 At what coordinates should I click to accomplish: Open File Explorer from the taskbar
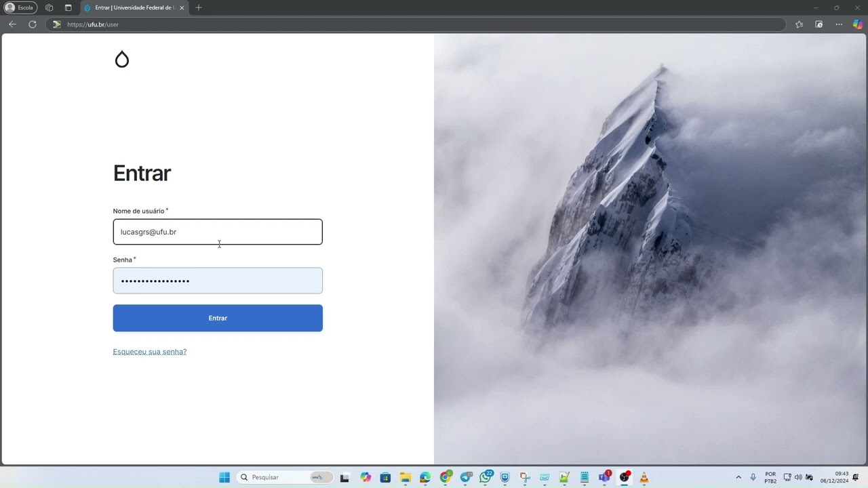(x=406, y=477)
